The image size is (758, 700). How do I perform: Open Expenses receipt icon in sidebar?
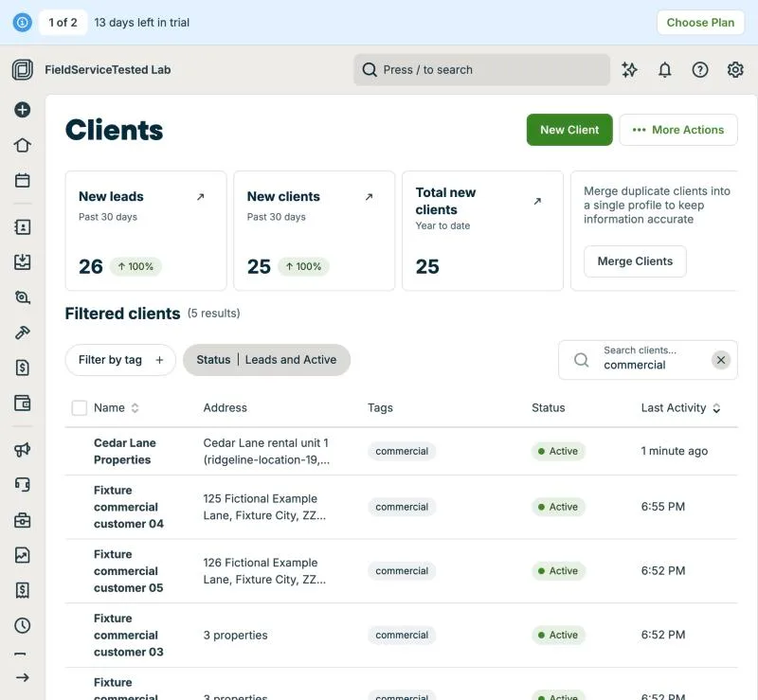point(22,590)
